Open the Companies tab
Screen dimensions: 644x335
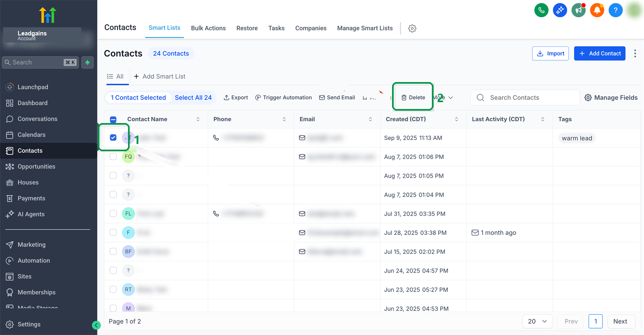311,28
